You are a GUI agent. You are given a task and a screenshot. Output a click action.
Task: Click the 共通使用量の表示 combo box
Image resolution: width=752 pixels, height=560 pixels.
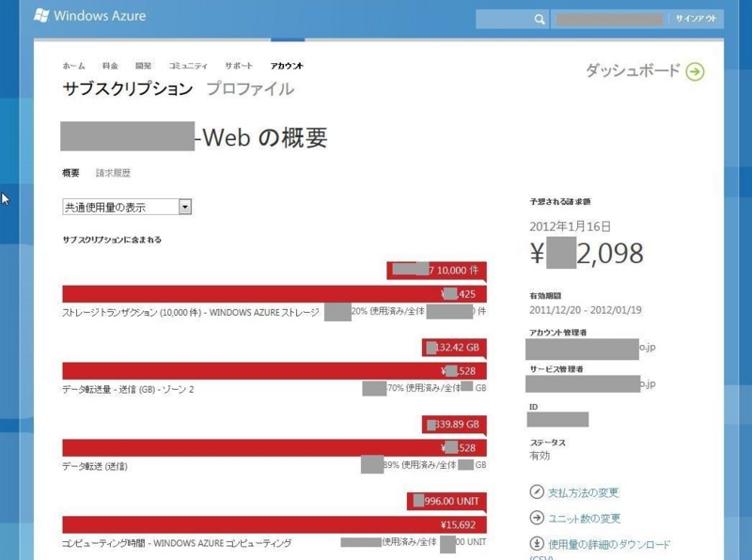click(x=127, y=207)
